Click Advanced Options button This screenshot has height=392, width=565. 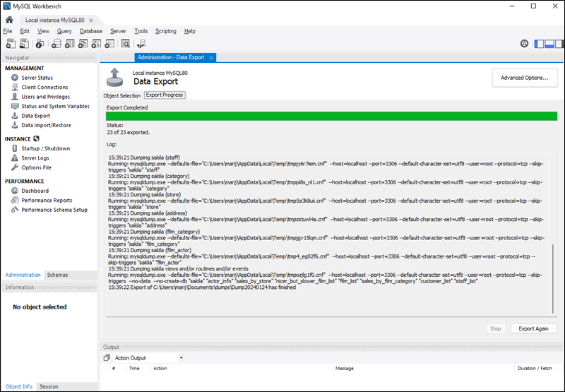click(525, 78)
